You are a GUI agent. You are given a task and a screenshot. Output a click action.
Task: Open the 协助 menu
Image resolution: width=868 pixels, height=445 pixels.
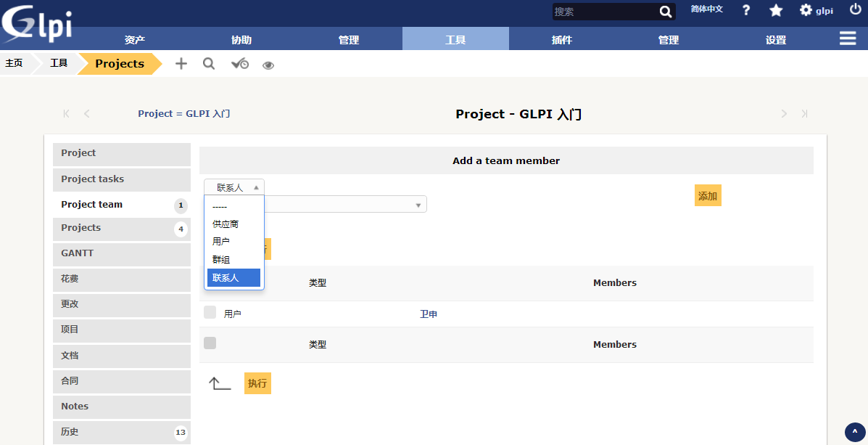click(x=241, y=40)
